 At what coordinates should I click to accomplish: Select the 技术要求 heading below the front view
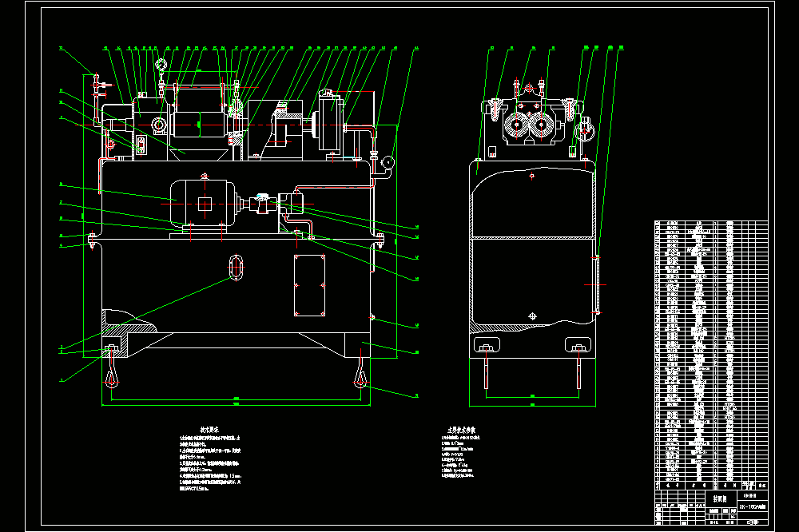point(209,430)
